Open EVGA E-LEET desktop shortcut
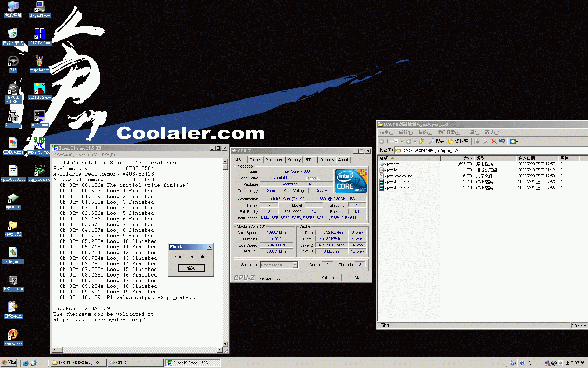Screen dimensions: 588x368 13,93
